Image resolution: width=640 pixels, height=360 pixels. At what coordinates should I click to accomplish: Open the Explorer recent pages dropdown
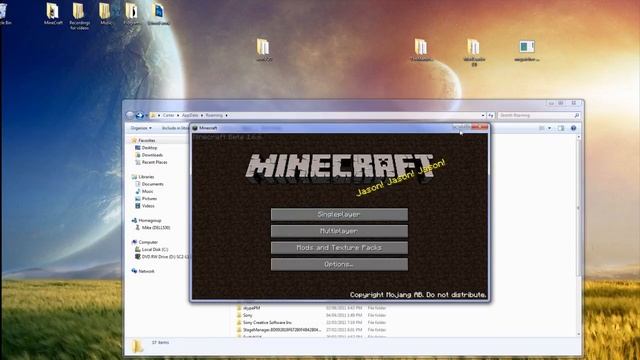tap(146, 116)
